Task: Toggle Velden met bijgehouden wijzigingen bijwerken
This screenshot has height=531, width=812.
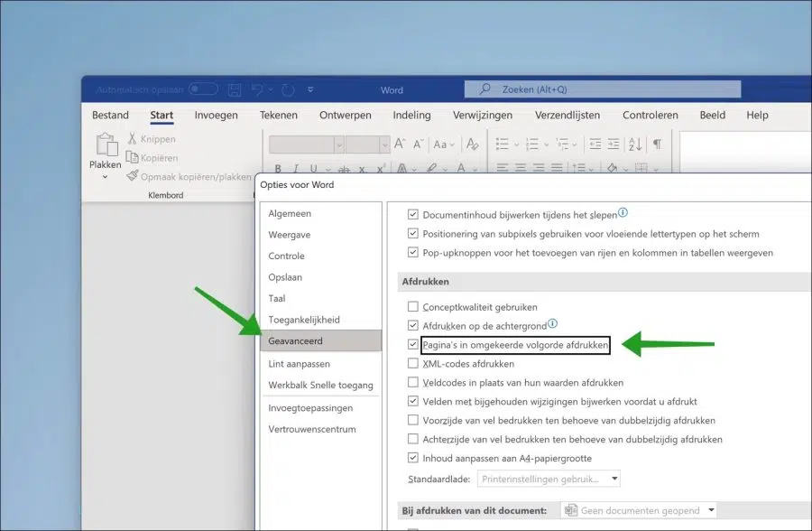Action: (412, 401)
